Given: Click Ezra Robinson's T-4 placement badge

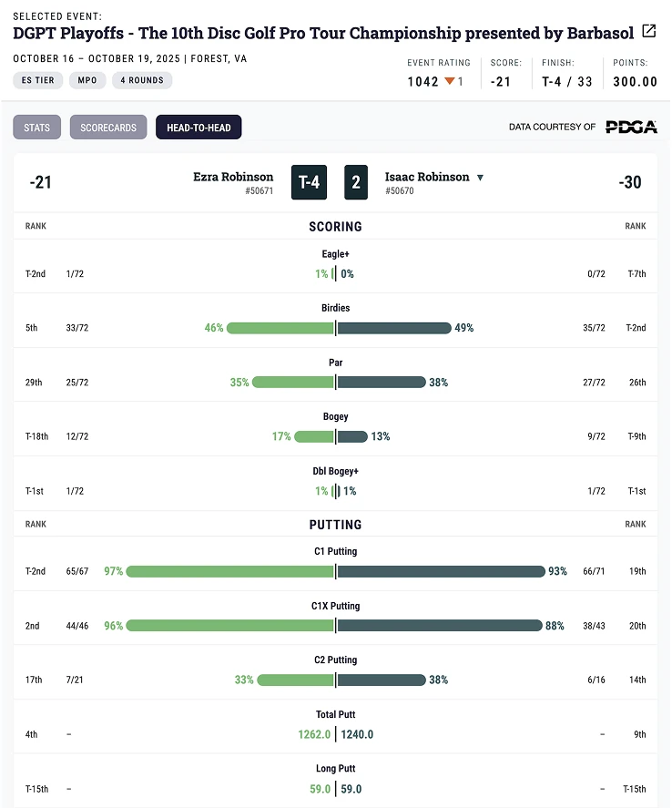Looking at the screenshot, I should pyautogui.click(x=310, y=182).
